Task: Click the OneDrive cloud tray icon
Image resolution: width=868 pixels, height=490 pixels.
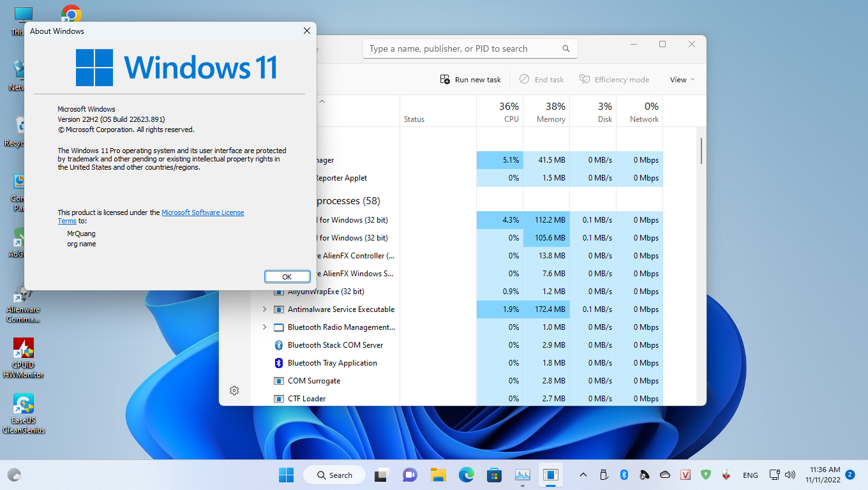Action: click(x=665, y=475)
